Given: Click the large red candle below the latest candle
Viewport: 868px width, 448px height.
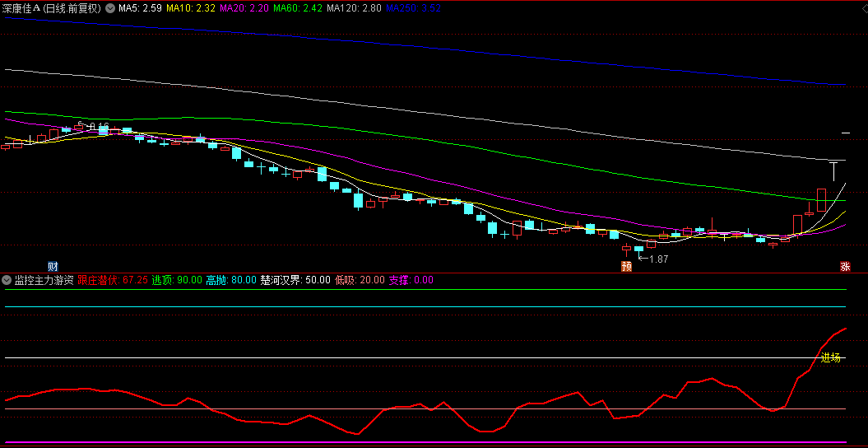Looking at the screenshot, I should click(x=821, y=200).
